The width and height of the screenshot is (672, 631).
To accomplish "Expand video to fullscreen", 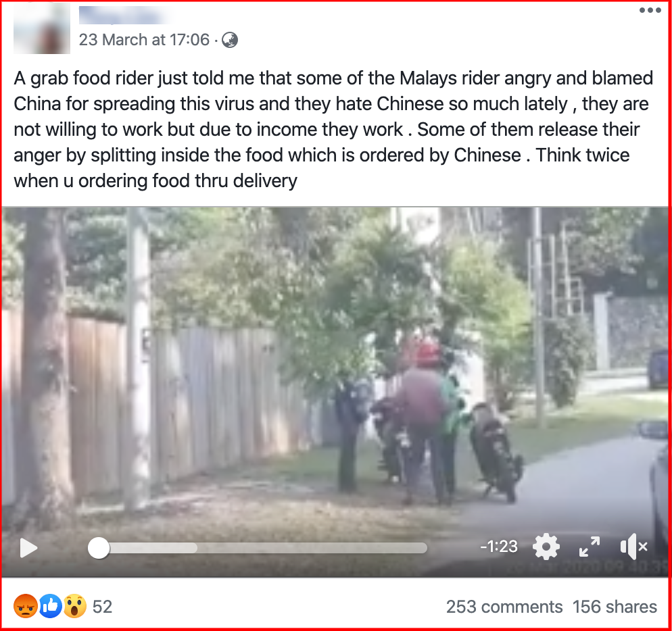I will click(590, 547).
